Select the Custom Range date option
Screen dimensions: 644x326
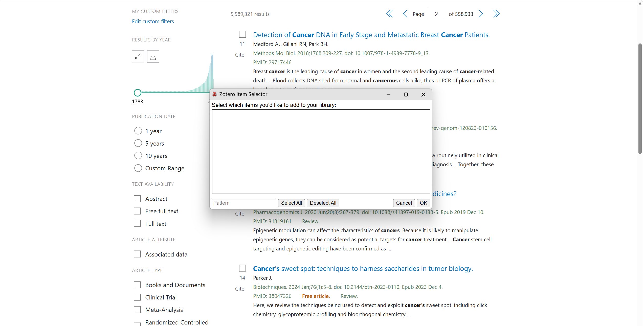(x=138, y=168)
